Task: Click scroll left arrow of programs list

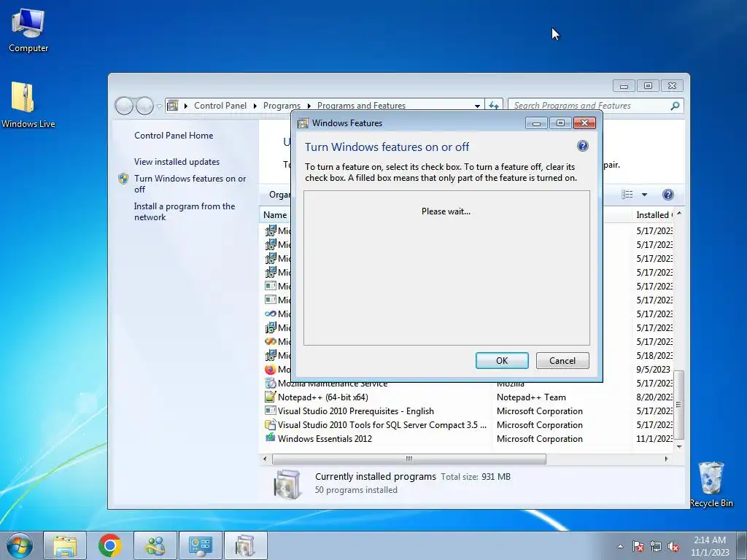Action: [266, 459]
